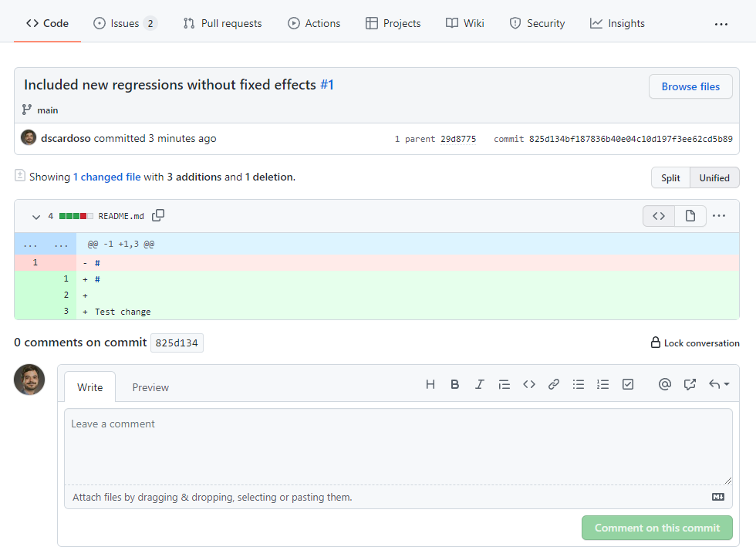
Task: Apply bold formatting in comment toolbar
Action: point(455,384)
